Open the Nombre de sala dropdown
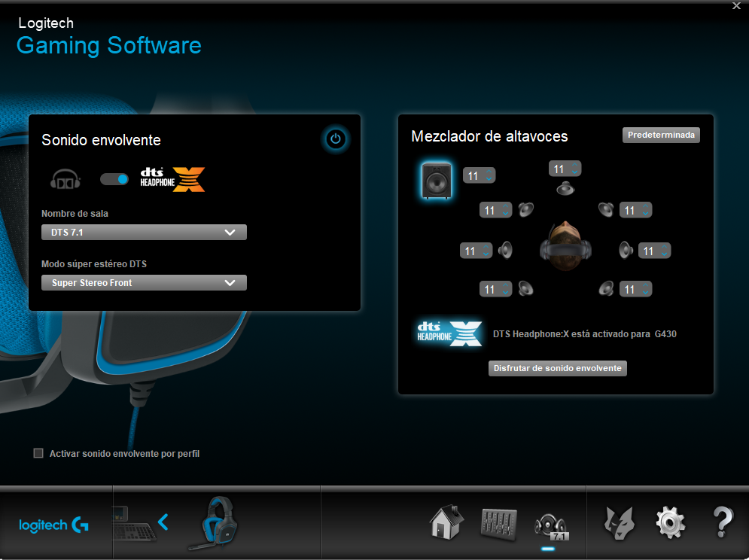This screenshot has height=560, width=749. coord(144,233)
